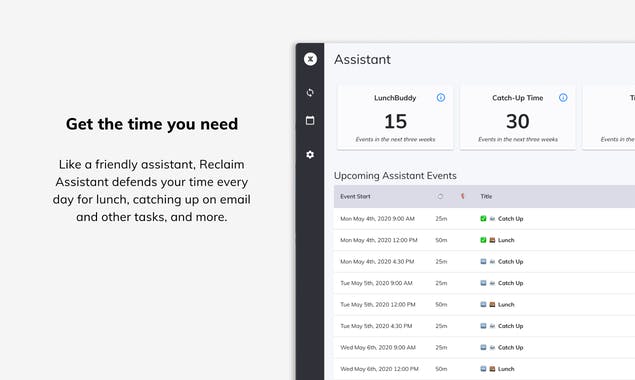
Task: Click blue status icon for Wed May 6th 9:00 AM
Action: point(483,348)
